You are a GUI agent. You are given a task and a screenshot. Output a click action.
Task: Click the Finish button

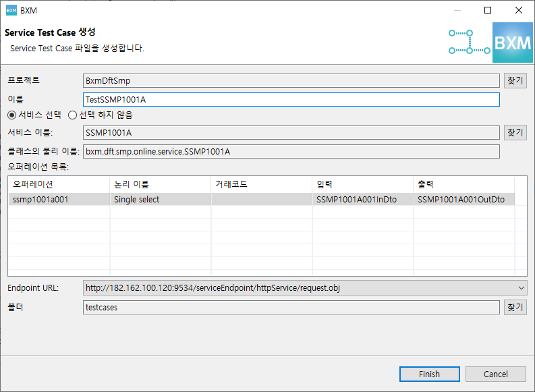pyautogui.click(x=429, y=374)
